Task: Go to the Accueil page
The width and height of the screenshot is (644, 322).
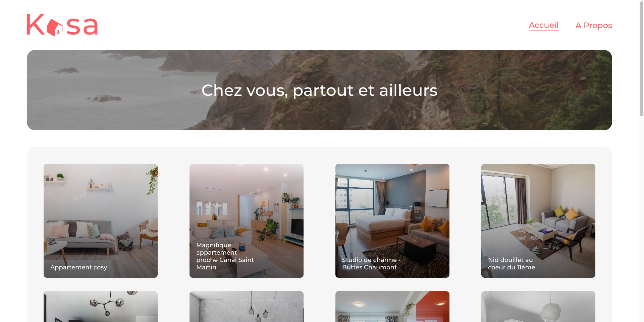Action: click(544, 25)
